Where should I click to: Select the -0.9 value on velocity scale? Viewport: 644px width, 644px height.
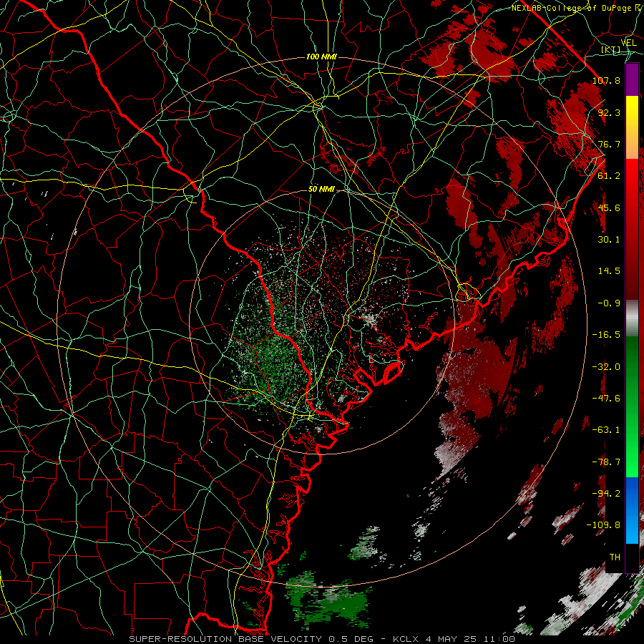pos(609,303)
